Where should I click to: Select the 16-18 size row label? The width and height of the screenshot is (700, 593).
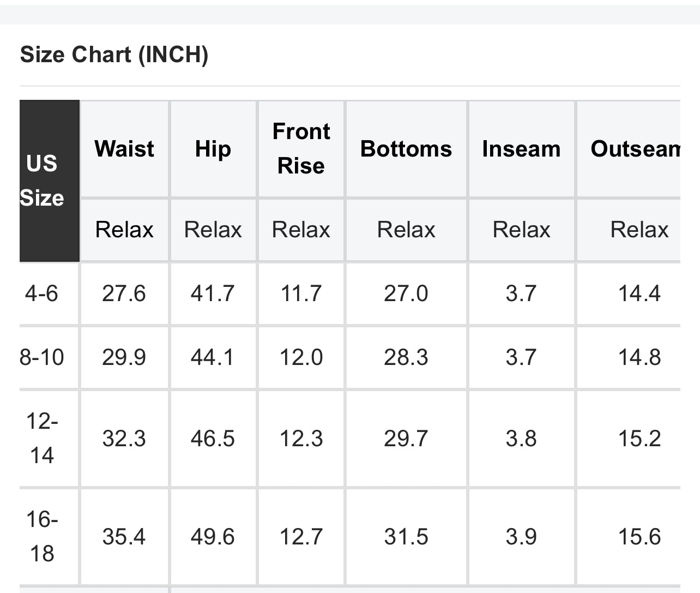42,536
